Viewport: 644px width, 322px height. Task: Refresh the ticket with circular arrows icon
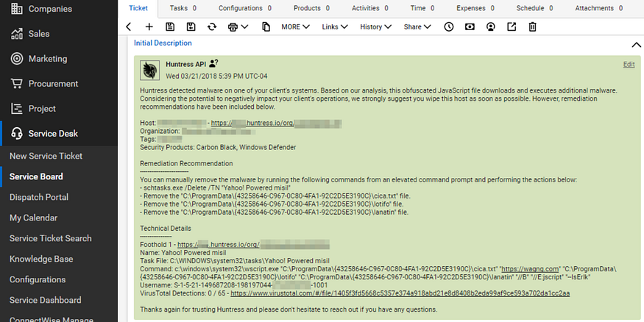click(x=212, y=26)
